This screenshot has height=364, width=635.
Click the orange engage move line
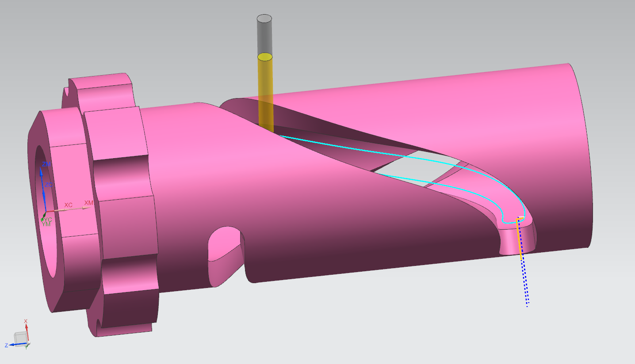pos(519,239)
